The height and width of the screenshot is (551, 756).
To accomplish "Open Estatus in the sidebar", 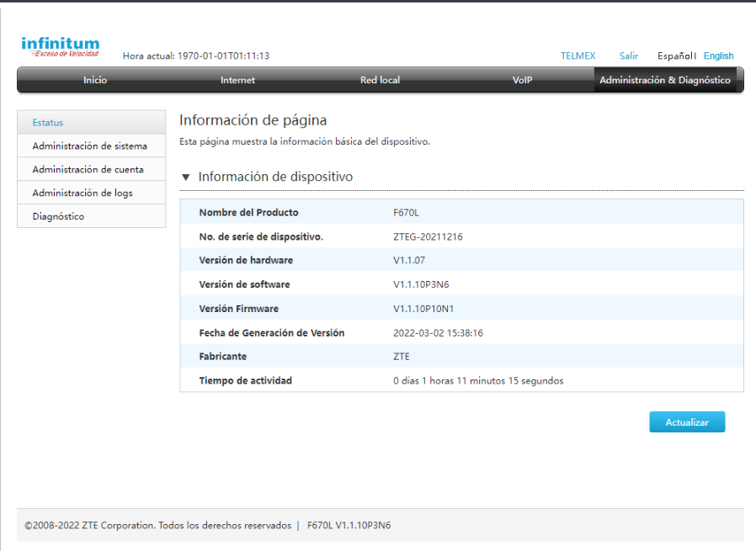I will point(48,122).
